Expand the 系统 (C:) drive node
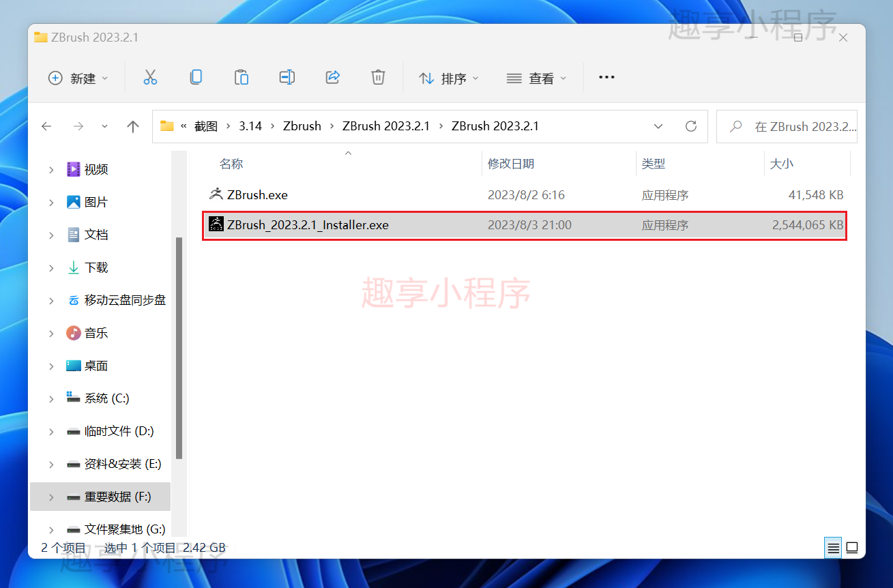The height and width of the screenshot is (588, 893). 51,398
